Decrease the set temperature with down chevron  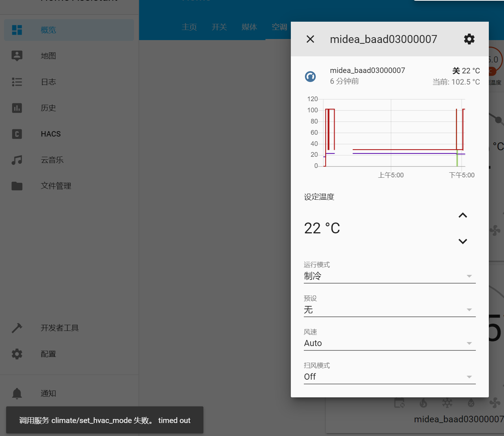tap(463, 241)
